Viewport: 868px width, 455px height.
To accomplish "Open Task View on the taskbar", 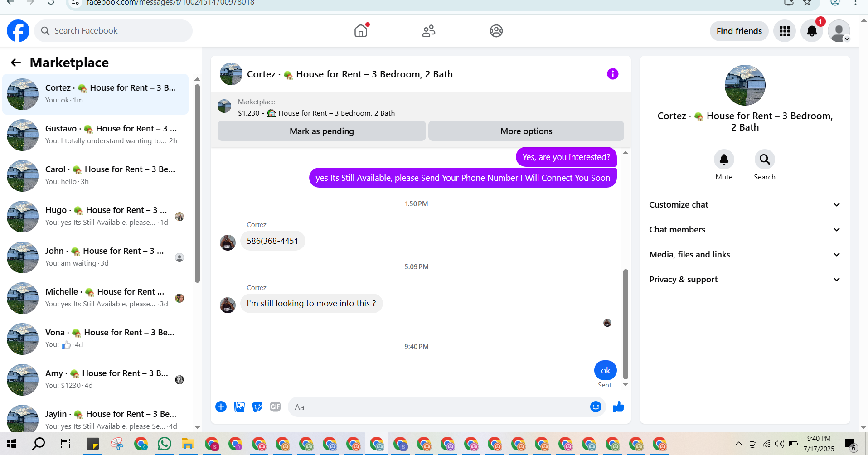I will point(66,444).
